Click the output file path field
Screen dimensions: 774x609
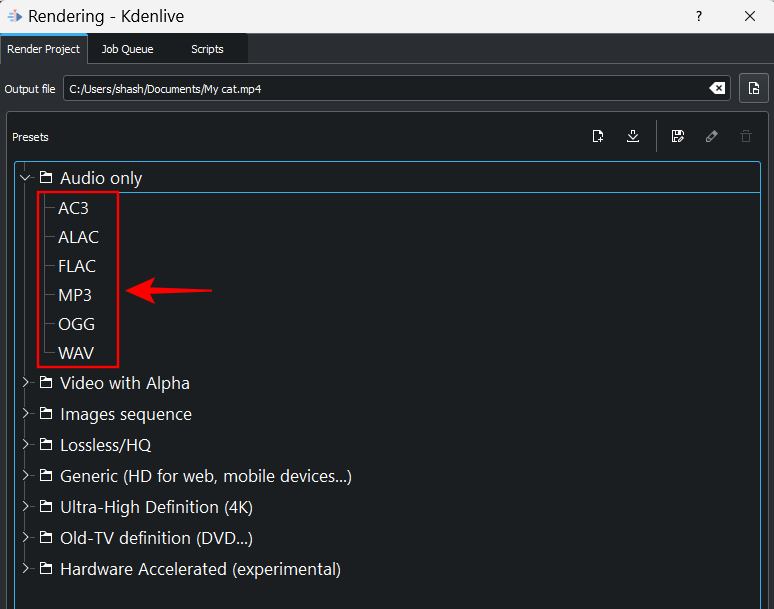396,88
